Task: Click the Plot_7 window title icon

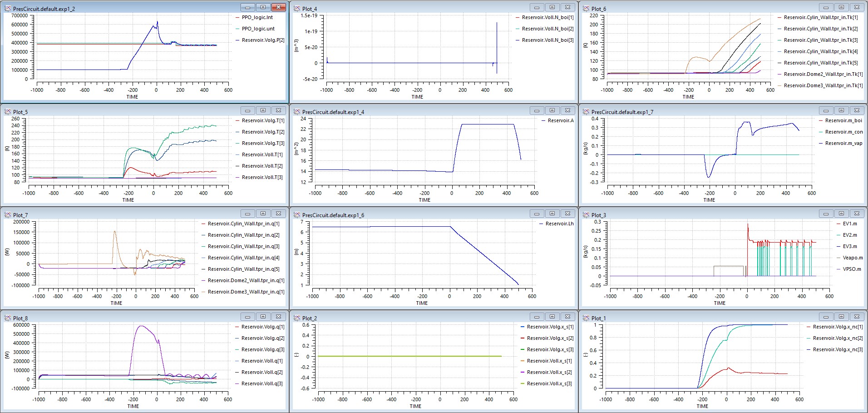Action: [x=8, y=215]
